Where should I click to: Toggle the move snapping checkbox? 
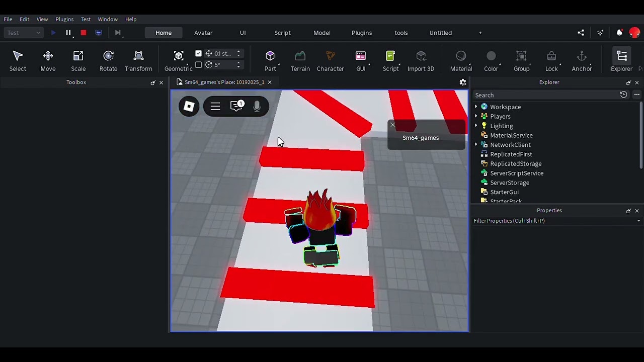click(x=198, y=53)
